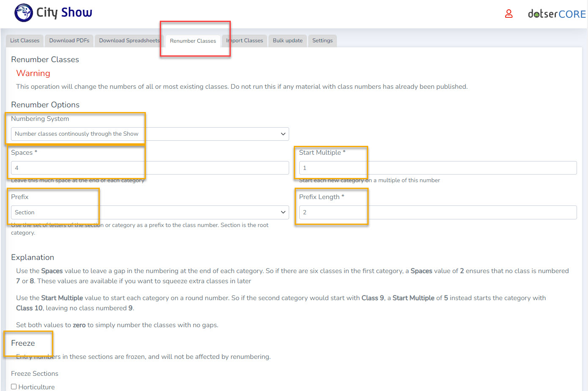This screenshot has height=391, width=588.
Task: Click the dotserCORE brand logo
Action: point(556,14)
